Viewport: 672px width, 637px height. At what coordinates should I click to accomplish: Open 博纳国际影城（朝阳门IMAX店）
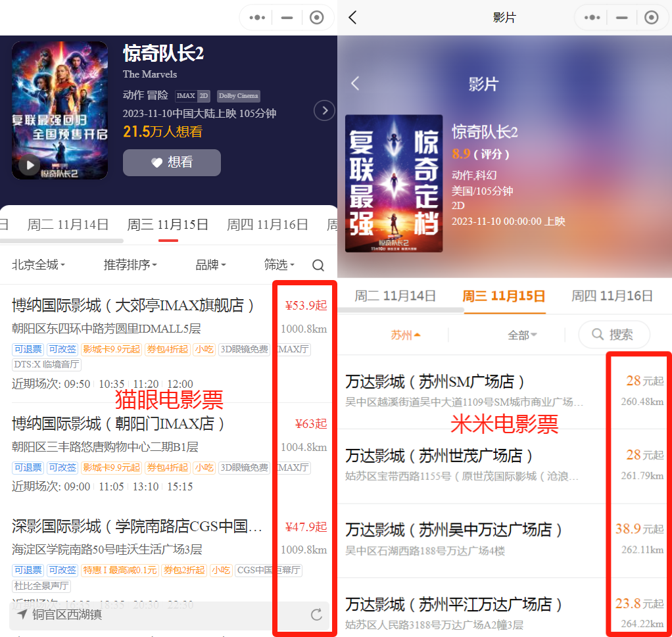click(118, 423)
